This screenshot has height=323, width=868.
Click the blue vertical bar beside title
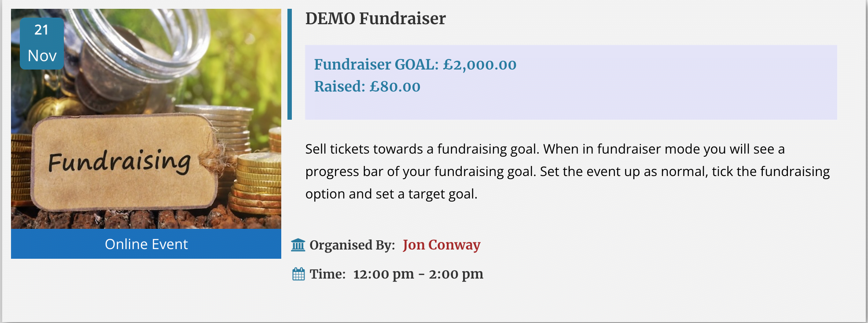tap(290, 64)
